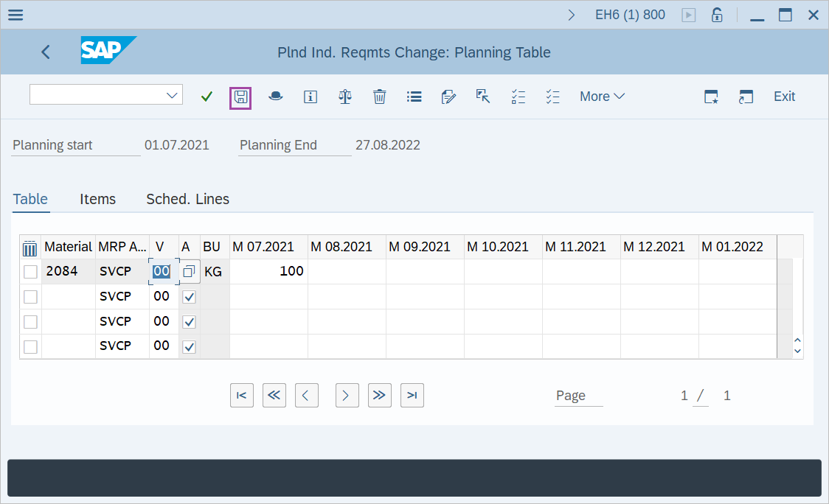Click the M 07.2021 cell showing 100

(268, 272)
